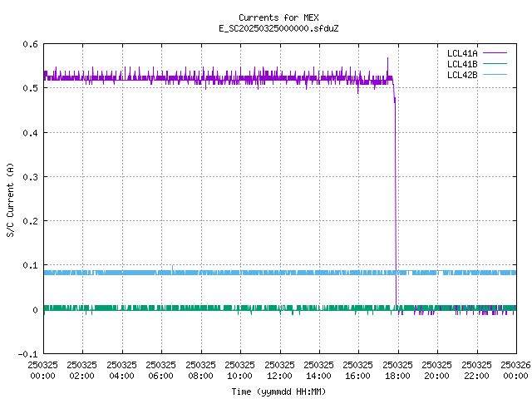532x399 pixels.
Task: Click the purple LCL41A legend line sample
Action: tap(495, 53)
